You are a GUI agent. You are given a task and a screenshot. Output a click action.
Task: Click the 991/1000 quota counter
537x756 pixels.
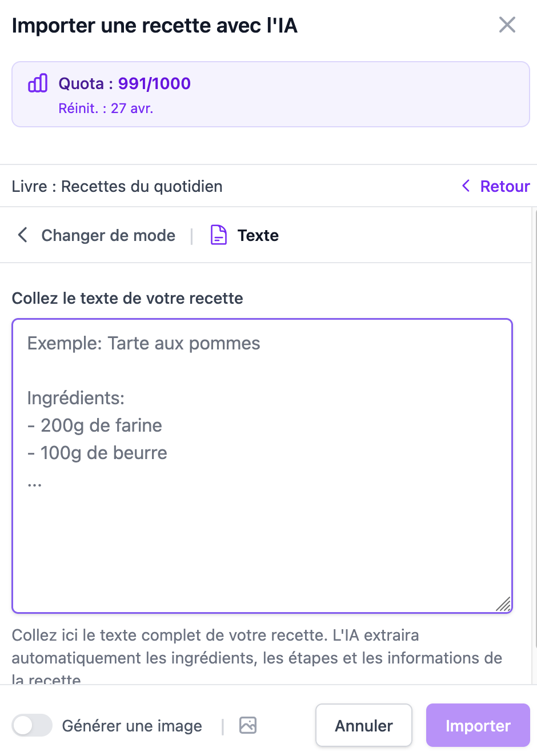pos(154,83)
